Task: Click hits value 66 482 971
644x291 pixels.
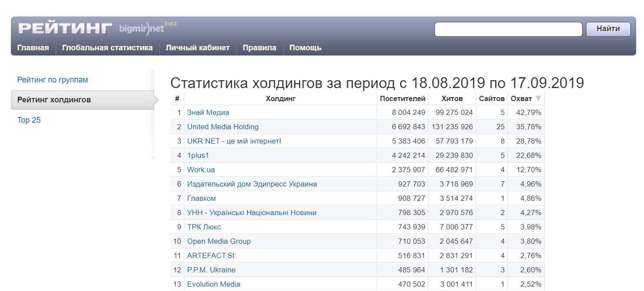Action: point(454,170)
